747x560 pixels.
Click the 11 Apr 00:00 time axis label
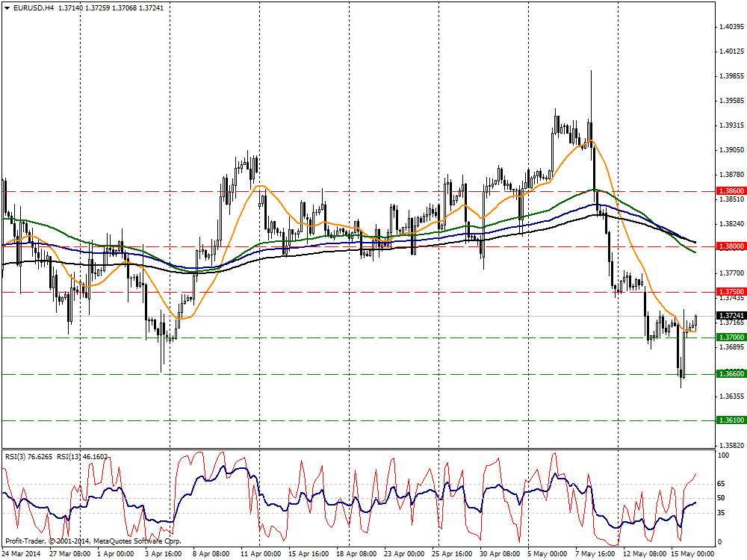tap(261, 554)
